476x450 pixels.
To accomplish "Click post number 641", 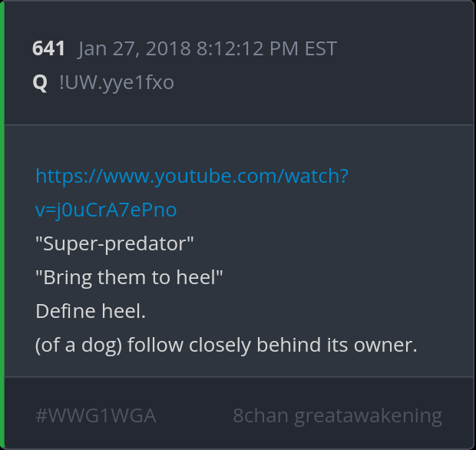I will pyautogui.click(x=48, y=48).
